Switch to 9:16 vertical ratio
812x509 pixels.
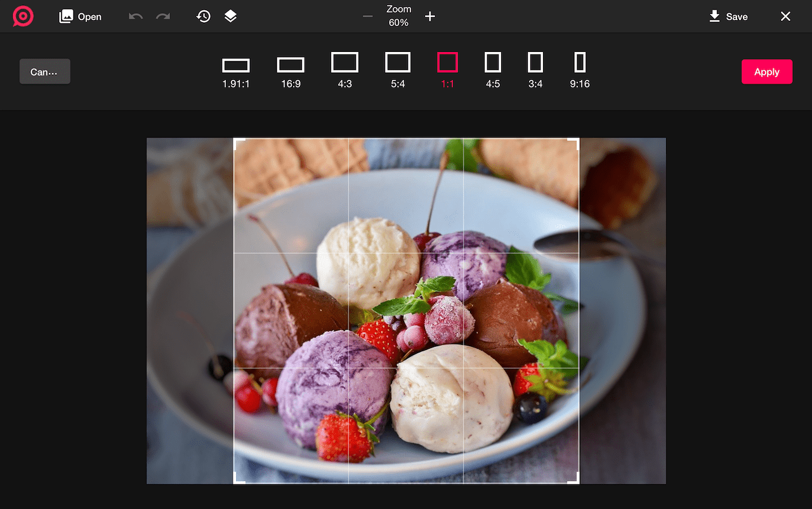tap(580, 70)
